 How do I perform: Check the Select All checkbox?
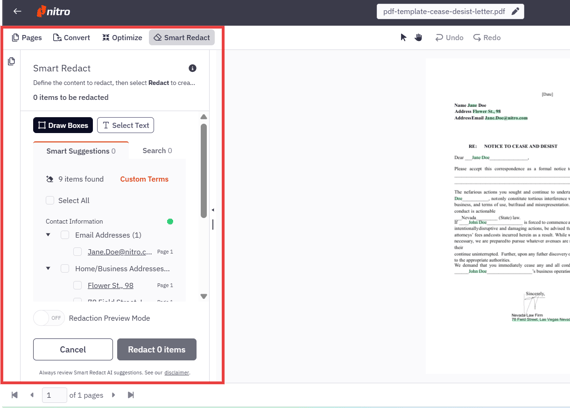(50, 200)
